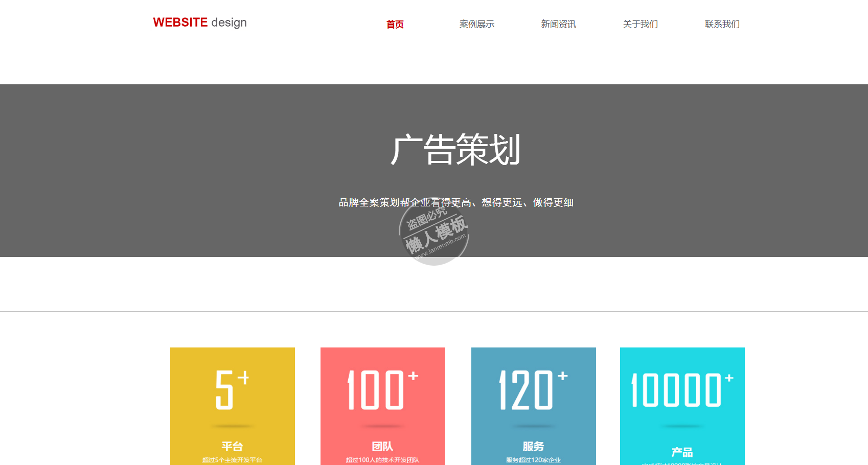
Task: Select the 联系我们 contact link
Action: pyautogui.click(x=722, y=24)
